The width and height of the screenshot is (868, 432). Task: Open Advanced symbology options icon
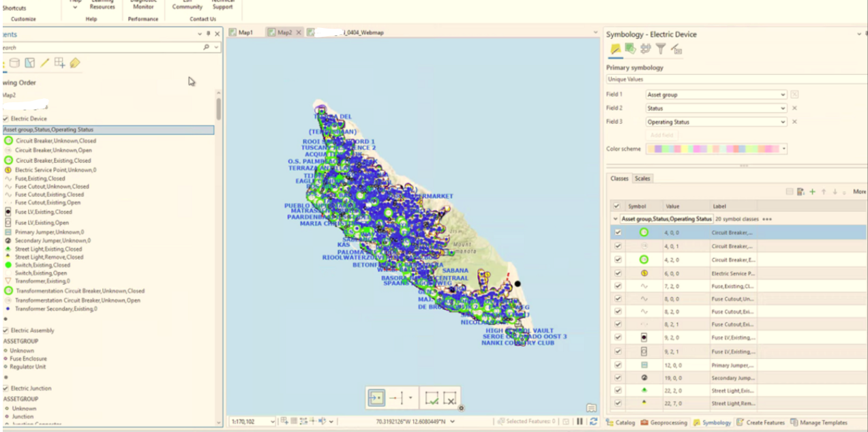coord(676,48)
